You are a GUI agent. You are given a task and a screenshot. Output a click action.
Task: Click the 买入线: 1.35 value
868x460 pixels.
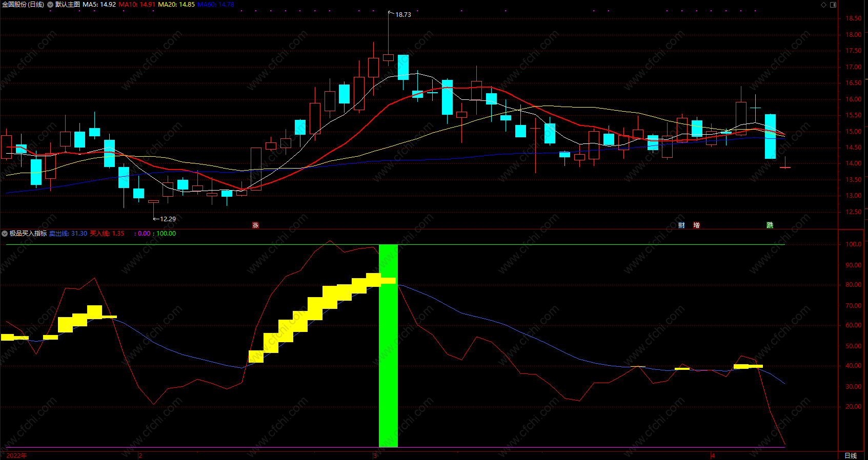107,234
